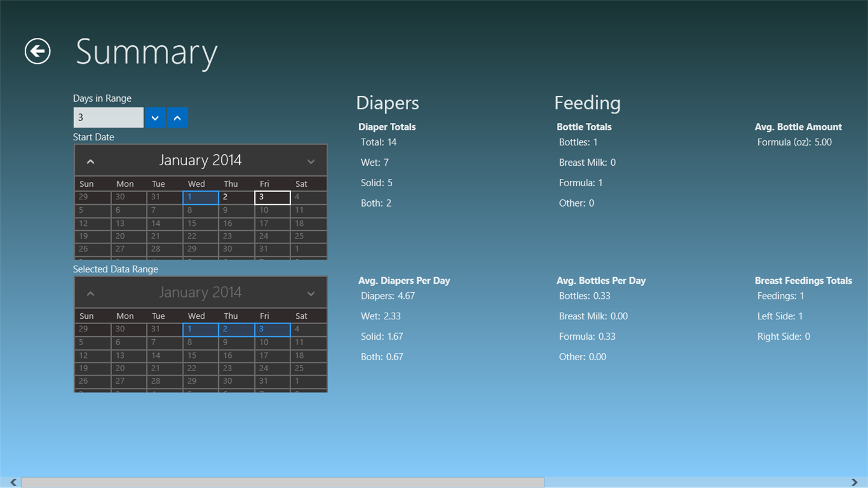This screenshot has height=488, width=868.
Task: Click the "Wet: 2.33" average value
Action: [x=380, y=316]
